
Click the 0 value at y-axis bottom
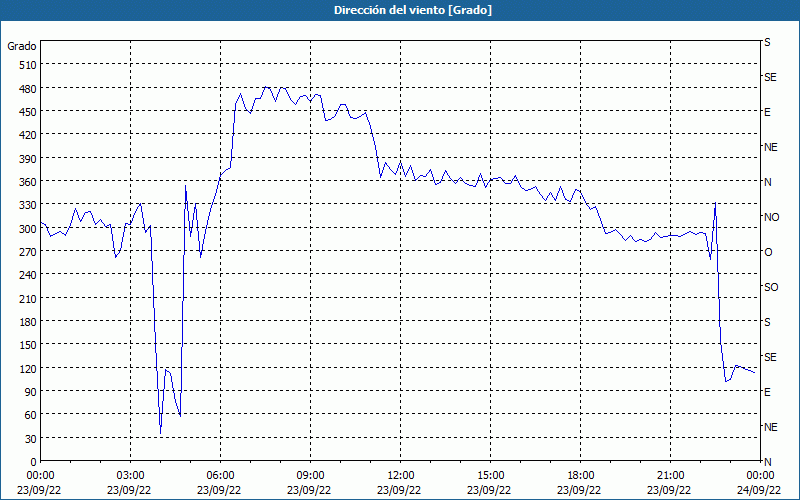[x=34, y=462]
